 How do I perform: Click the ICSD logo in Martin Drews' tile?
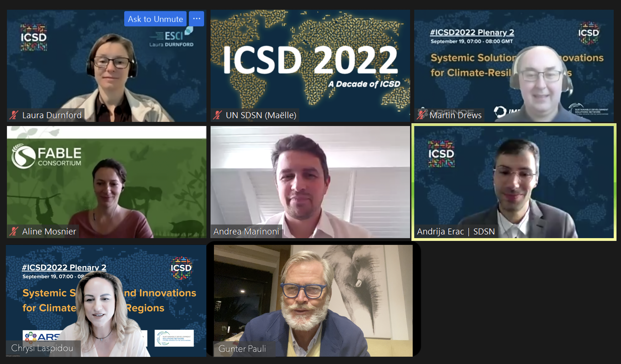(x=589, y=33)
